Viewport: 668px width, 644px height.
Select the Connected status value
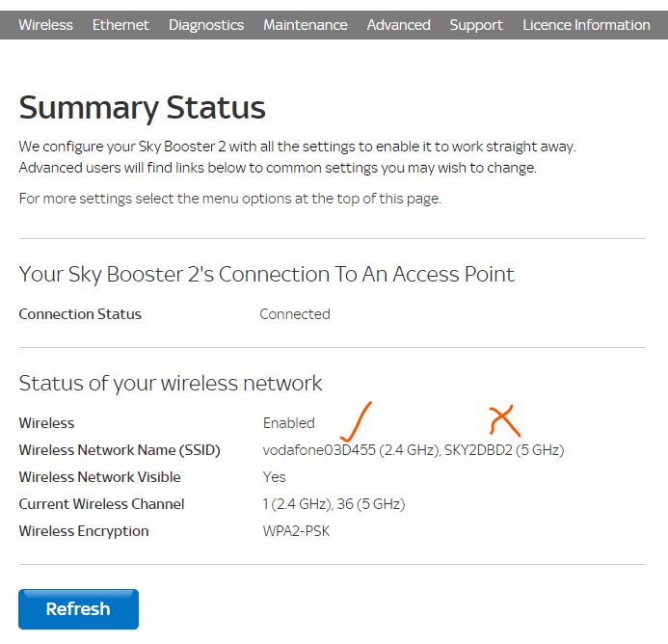[x=295, y=314]
